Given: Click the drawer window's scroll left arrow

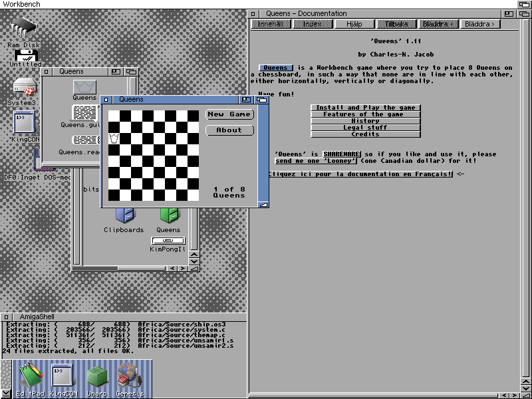Looking at the screenshot, I should point(172,269).
